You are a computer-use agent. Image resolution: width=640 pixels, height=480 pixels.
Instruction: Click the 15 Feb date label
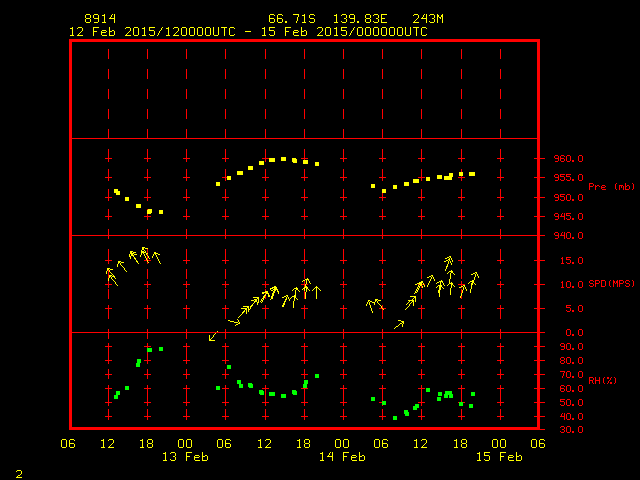tap(499, 457)
